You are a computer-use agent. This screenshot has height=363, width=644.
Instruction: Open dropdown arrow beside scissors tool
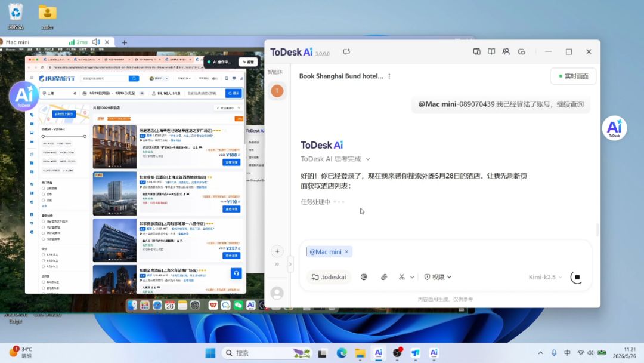pyautogui.click(x=412, y=277)
